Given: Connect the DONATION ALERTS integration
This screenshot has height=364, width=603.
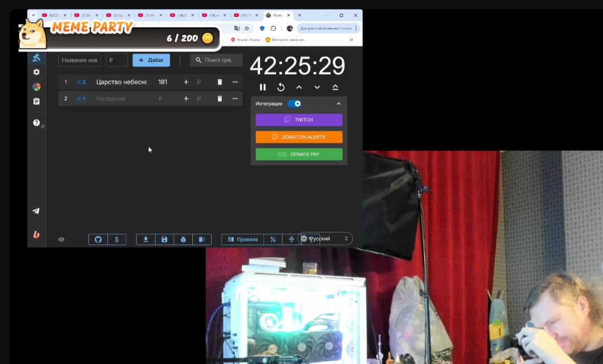Looking at the screenshot, I should pos(299,137).
